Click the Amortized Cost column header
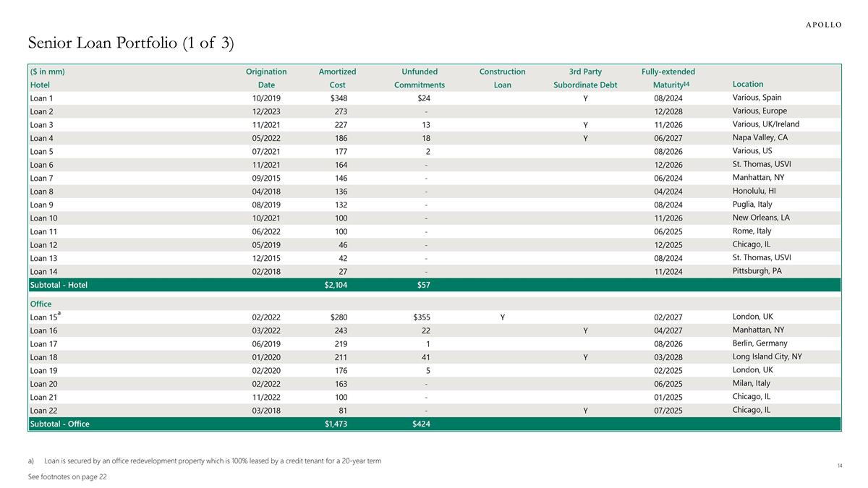 coord(337,78)
